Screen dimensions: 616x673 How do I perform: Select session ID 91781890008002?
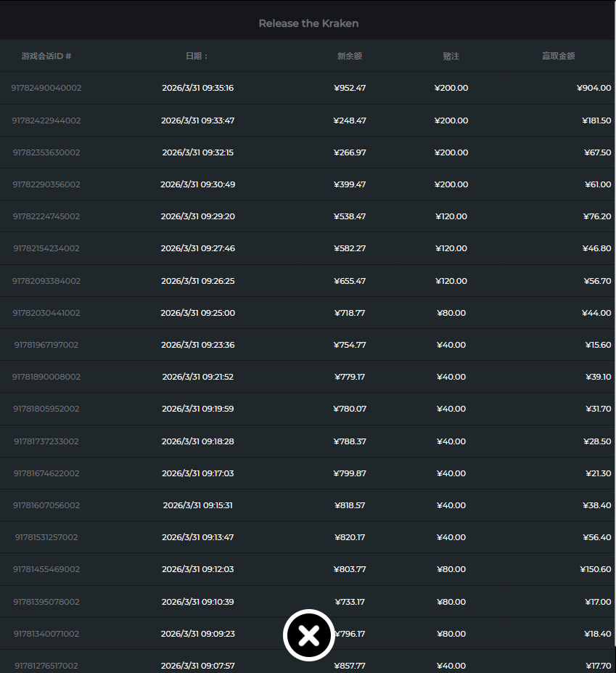point(46,377)
